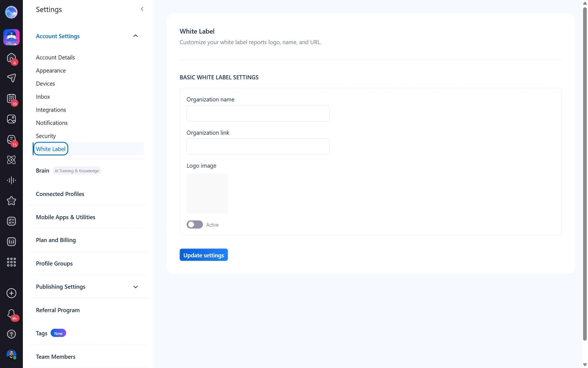Select the White Label menu item

coord(51,149)
